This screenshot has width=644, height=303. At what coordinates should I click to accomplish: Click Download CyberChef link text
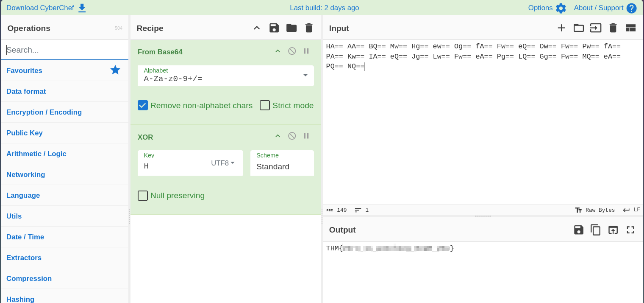pyautogui.click(x=40, y=8)
